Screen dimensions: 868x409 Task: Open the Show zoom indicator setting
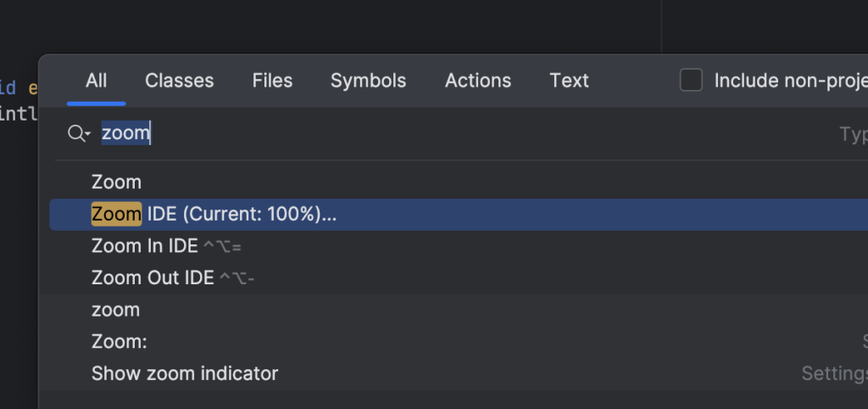pyautogui.click(x=185, y=373)
